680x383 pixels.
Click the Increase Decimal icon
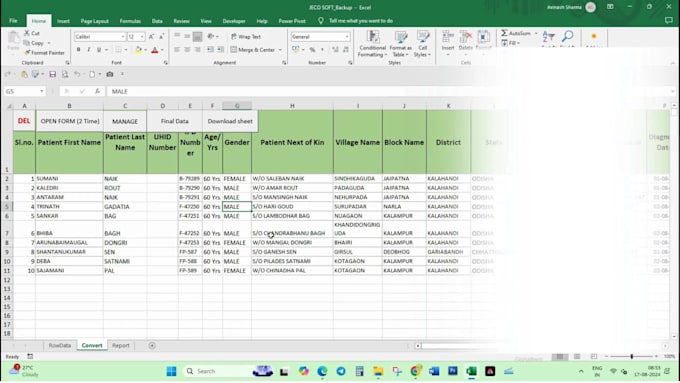coord(335,50)
